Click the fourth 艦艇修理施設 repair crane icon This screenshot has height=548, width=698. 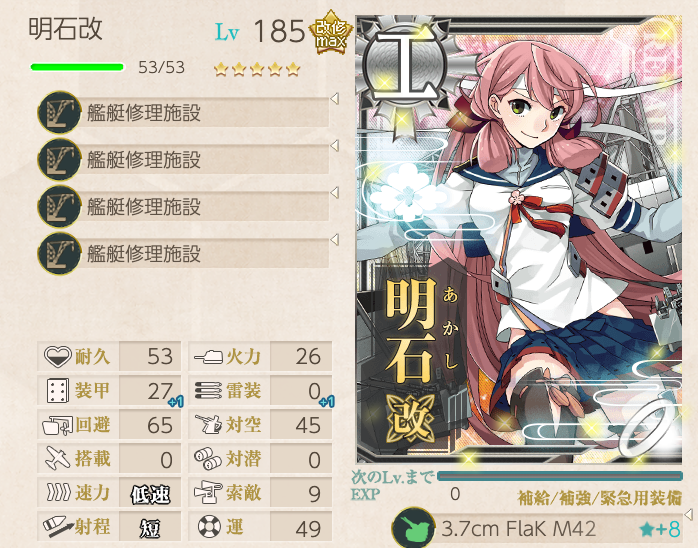coord(59,254)
